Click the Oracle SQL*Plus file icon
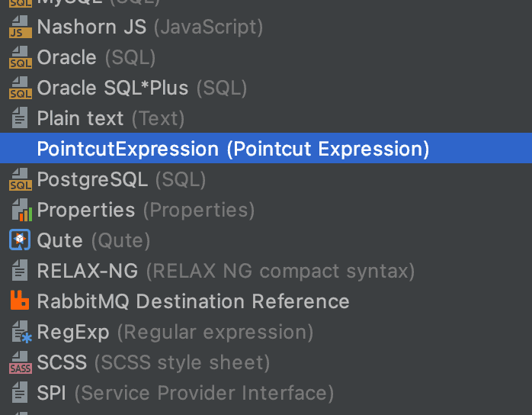 click(21, 88)
